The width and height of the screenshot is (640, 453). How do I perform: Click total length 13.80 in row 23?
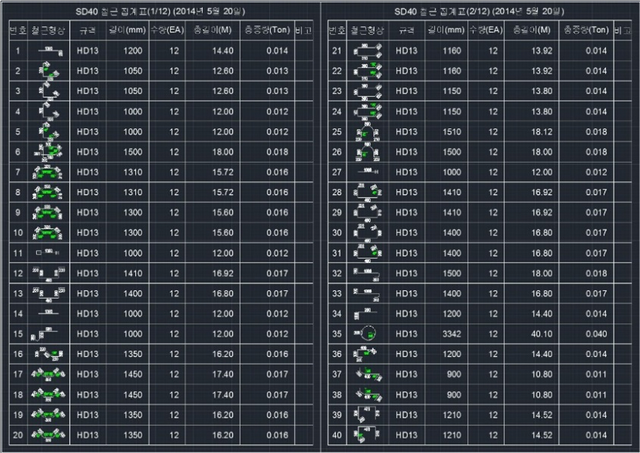(x=542, y=91)
